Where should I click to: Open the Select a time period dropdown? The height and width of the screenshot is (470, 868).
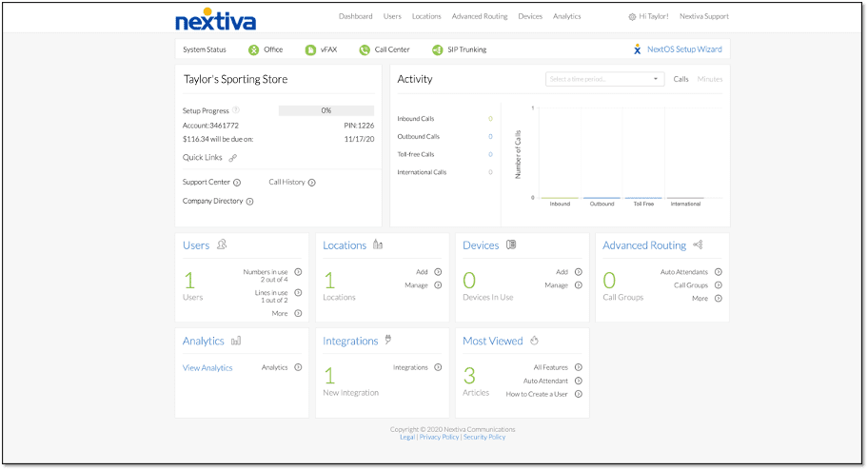pyautogui.click(x=604, y=79)
